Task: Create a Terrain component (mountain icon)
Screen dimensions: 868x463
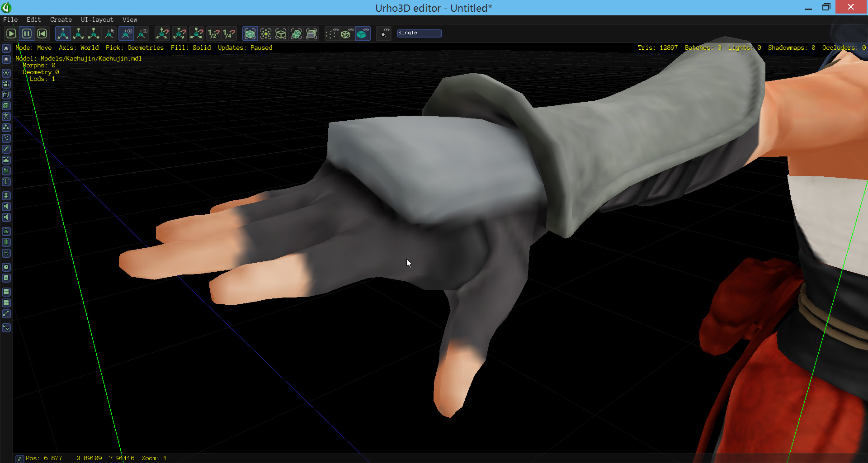Action: point(6,170)
